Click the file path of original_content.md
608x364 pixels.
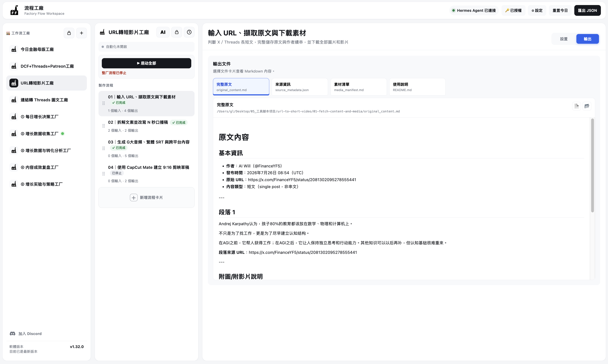(x=308, y=111)
